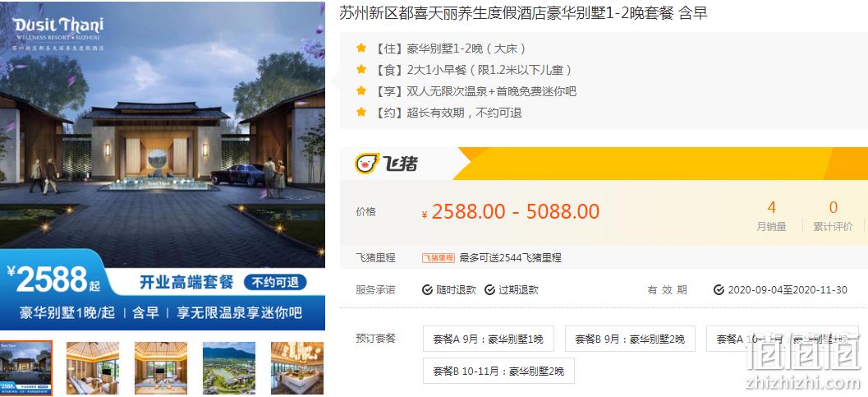The width and height of the screenshot is (868, 397).
Task: Select the fifth thumbnail showing lobby chandelier
Action: click(x=297, y=368)
